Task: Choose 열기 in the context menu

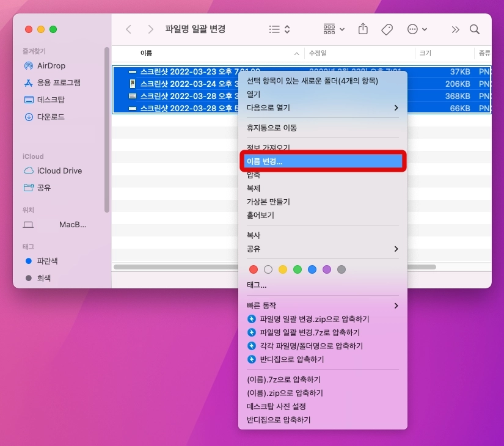Action: tap(323, 95)
